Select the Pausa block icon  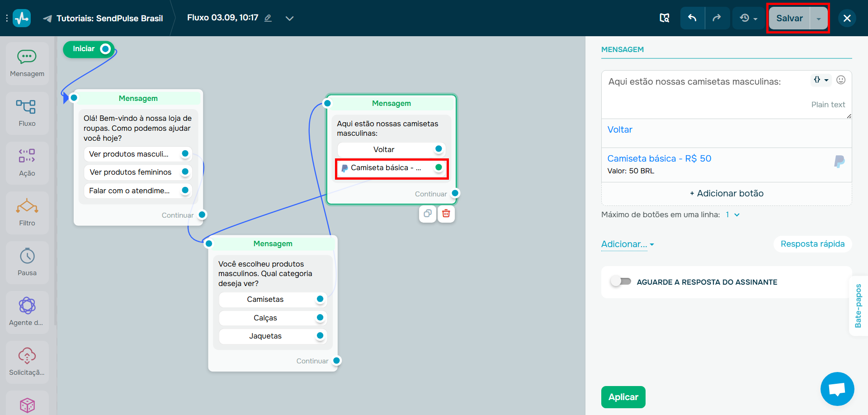27,262
